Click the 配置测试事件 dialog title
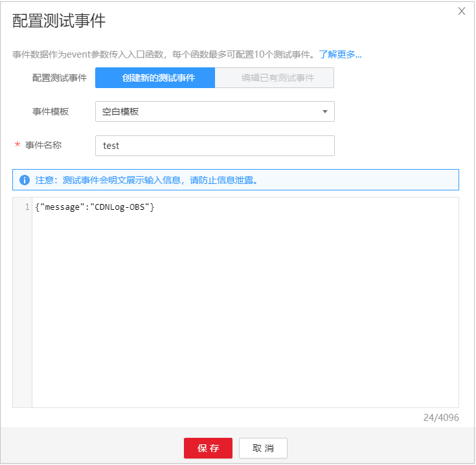476x465 pixels. (x=59, y=21)
